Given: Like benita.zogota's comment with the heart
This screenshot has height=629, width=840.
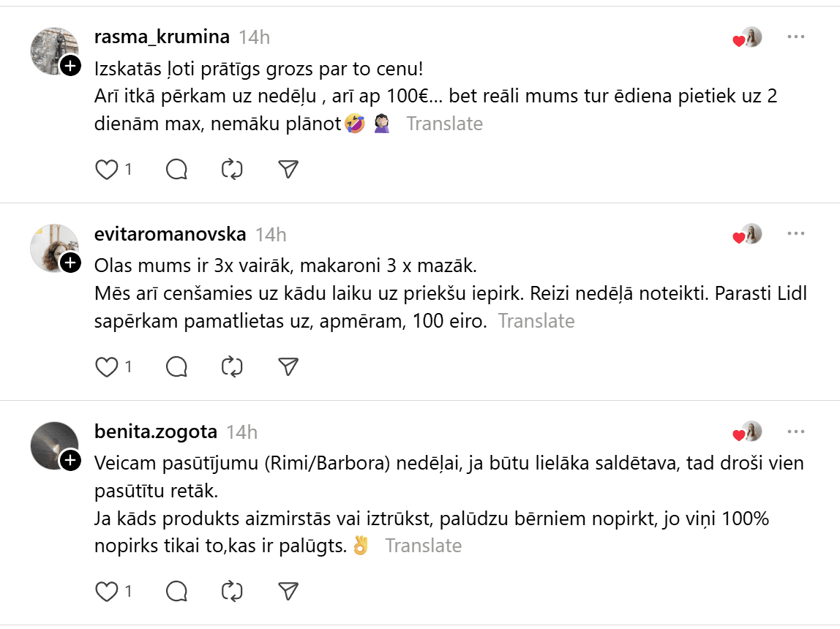Looking at the screenshot, I should (107, 591).
